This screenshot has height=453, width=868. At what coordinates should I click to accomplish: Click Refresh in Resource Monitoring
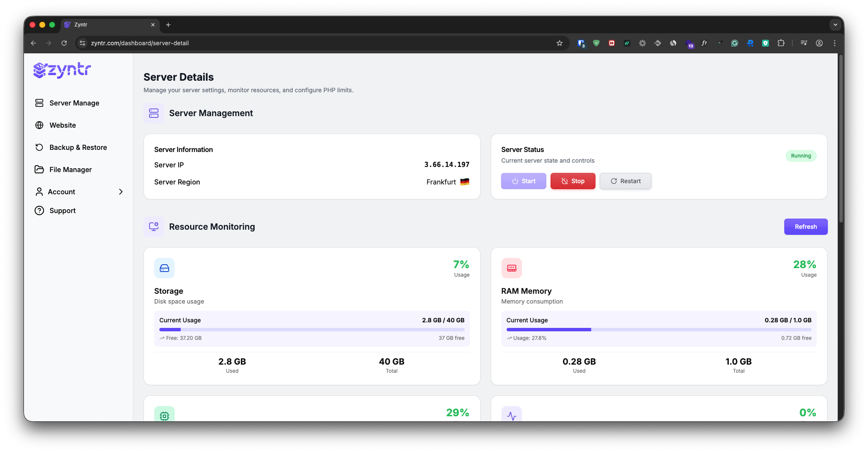(806, 226)
